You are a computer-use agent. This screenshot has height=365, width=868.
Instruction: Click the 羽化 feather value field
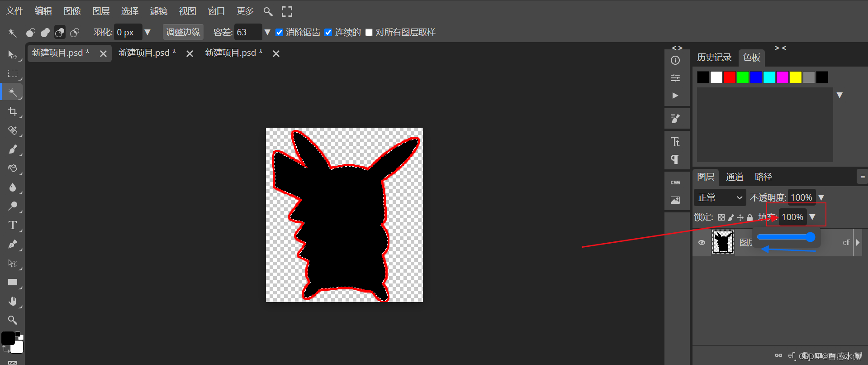(128, 32)
